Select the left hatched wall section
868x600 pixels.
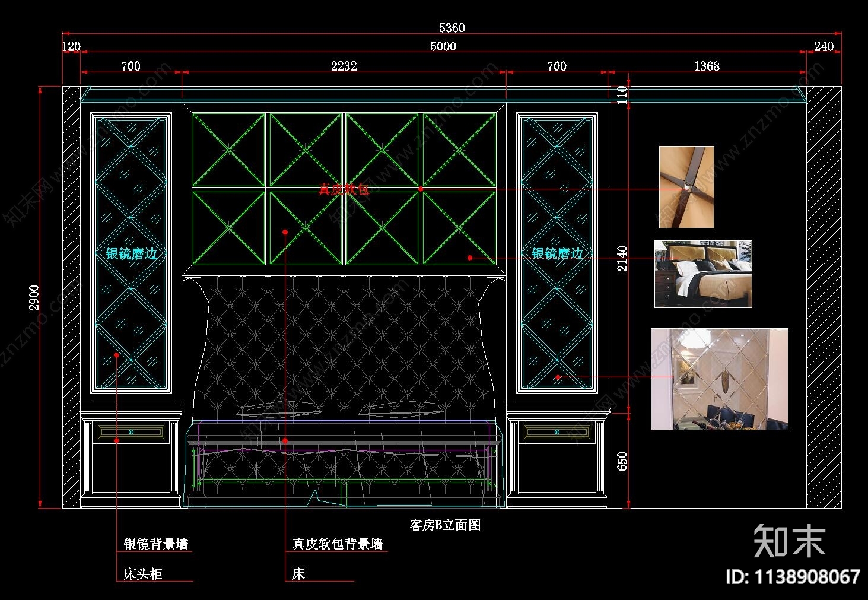tap(72, 297)
